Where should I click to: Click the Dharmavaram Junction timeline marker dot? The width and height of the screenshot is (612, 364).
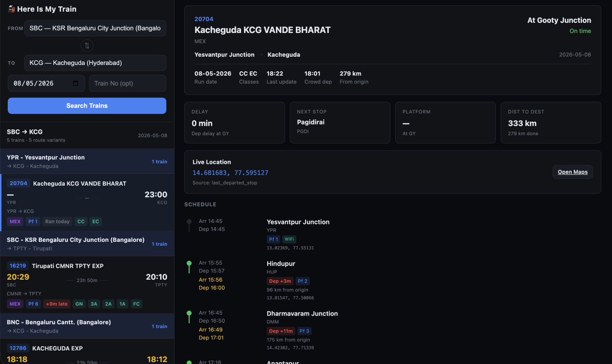point(189,313)
